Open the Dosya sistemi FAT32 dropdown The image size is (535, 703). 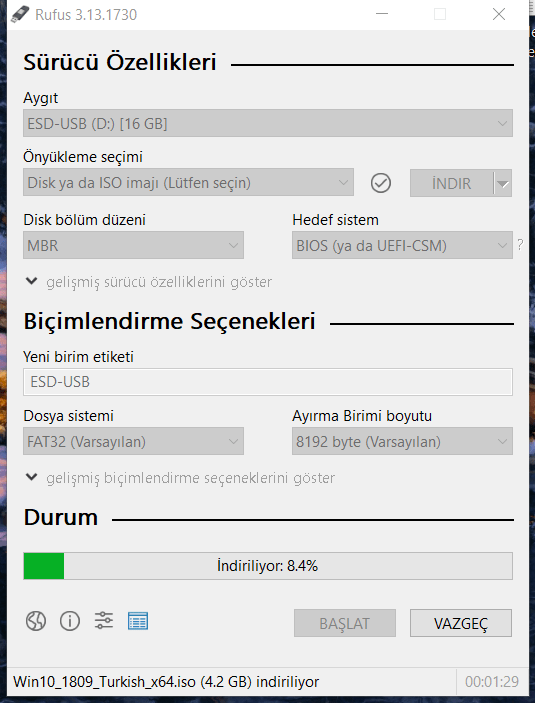(133, 441)
